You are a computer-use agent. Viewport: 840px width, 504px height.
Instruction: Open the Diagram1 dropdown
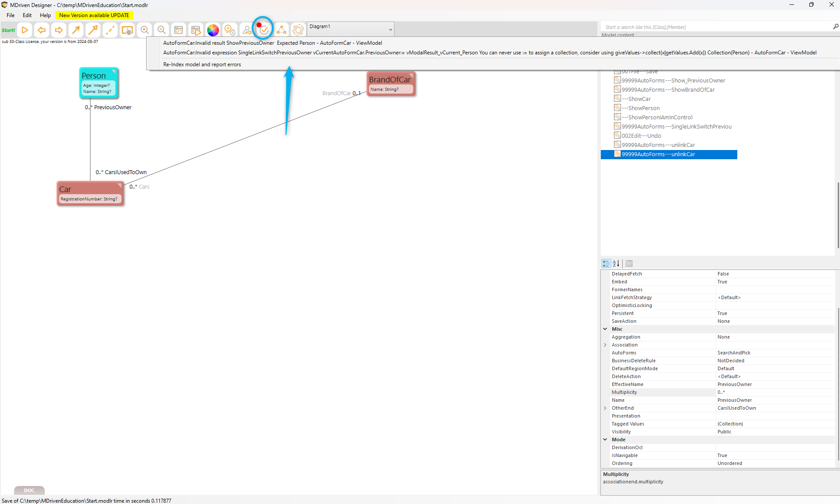tap(390, 29)
